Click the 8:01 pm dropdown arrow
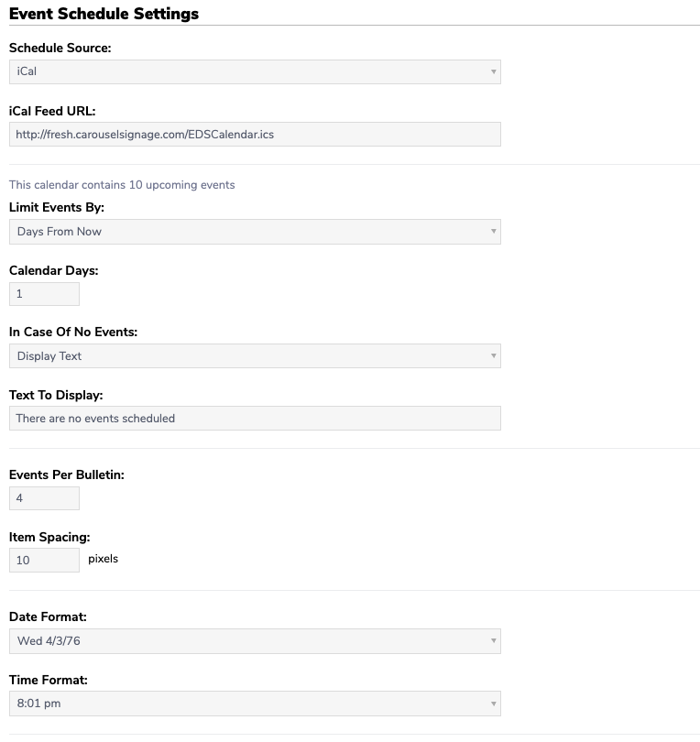The image size is (700, 742). click(x=493, y=704)
